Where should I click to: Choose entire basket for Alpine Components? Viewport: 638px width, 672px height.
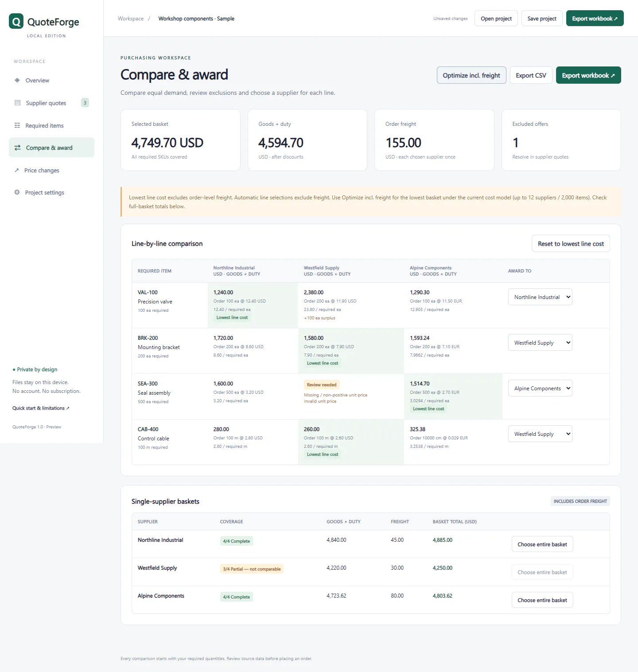[x=542, y=600]
